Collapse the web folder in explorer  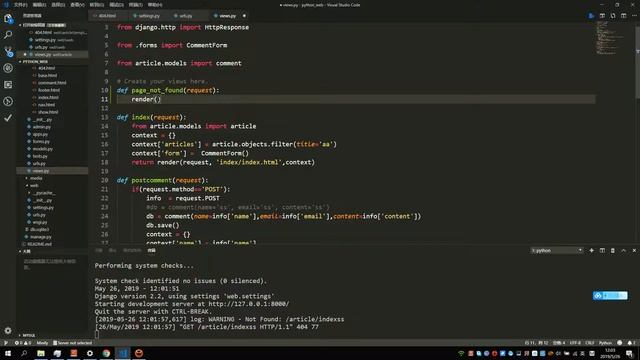click(x=34, y=185)
